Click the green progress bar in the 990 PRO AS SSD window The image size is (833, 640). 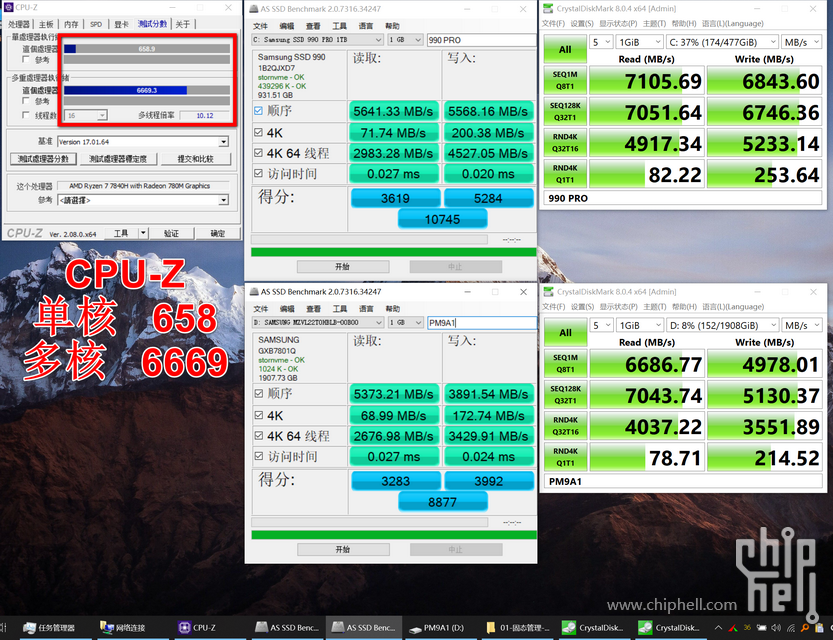tap(394, 252)
